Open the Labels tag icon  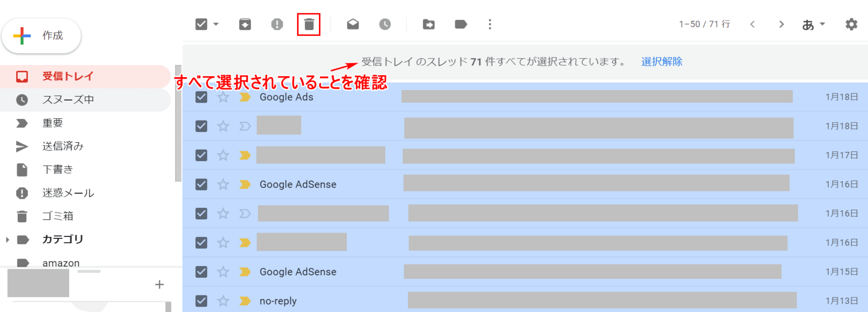[x=460, y=24]
